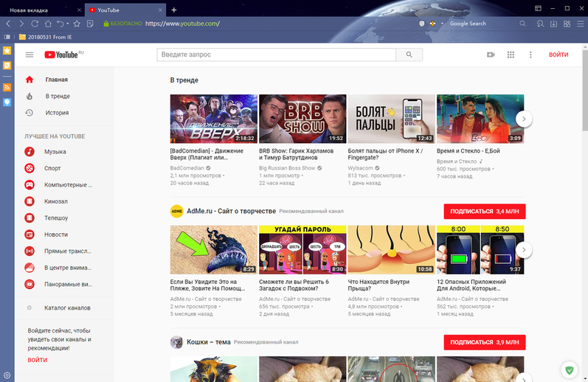Image resolution: width=588 pixels, height=382 pixels.
Task: Click the undo closed tab icon
Action: pos(60,24)
